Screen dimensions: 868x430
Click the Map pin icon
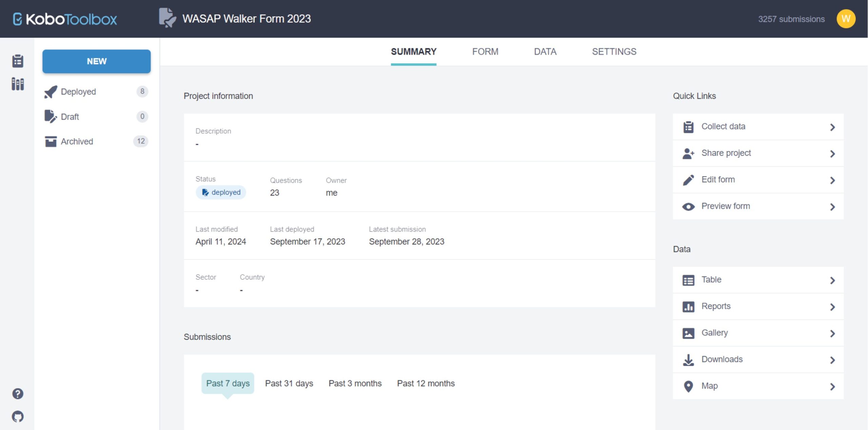[688, 386]
